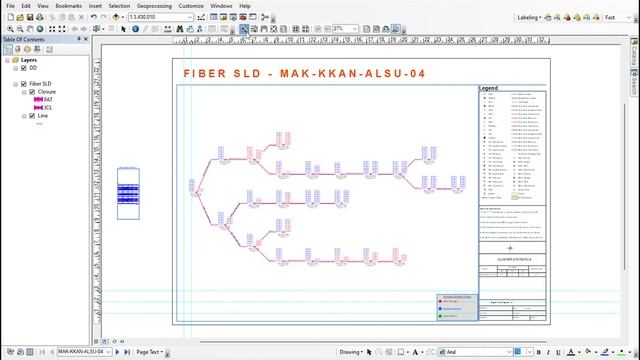Activate the Identify tool

pos(136,29)
